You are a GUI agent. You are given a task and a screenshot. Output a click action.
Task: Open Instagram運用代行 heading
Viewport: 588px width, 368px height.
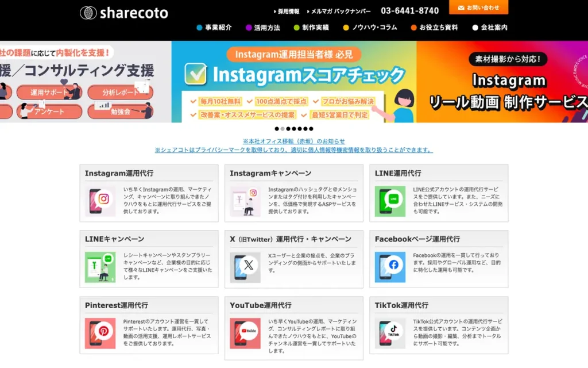(119, 173)
